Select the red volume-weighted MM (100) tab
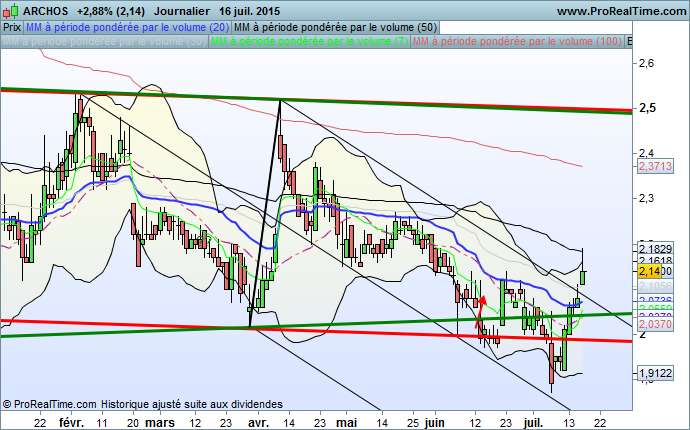 tap(517, 41)
